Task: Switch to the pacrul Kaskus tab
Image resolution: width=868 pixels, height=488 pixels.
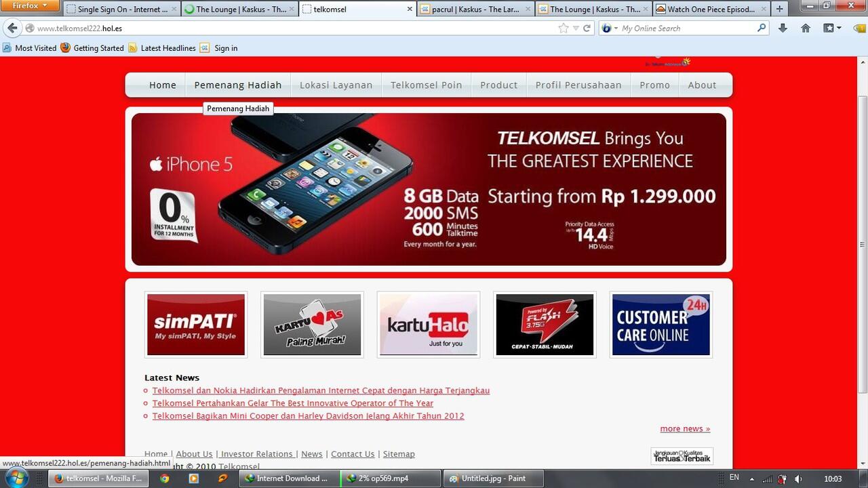Action: pyautogui.click(x=475, y=9)
